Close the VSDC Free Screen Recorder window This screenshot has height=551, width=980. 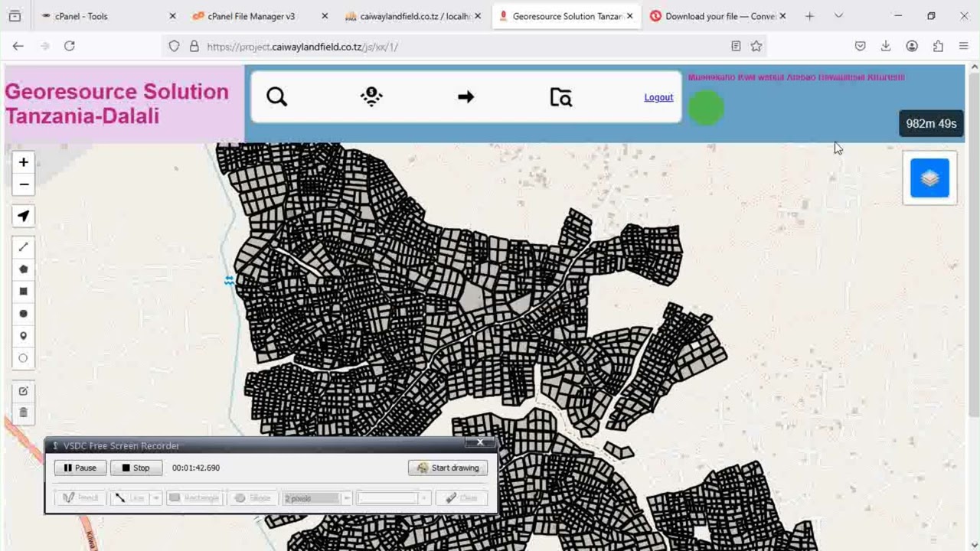tap(480, 442)
